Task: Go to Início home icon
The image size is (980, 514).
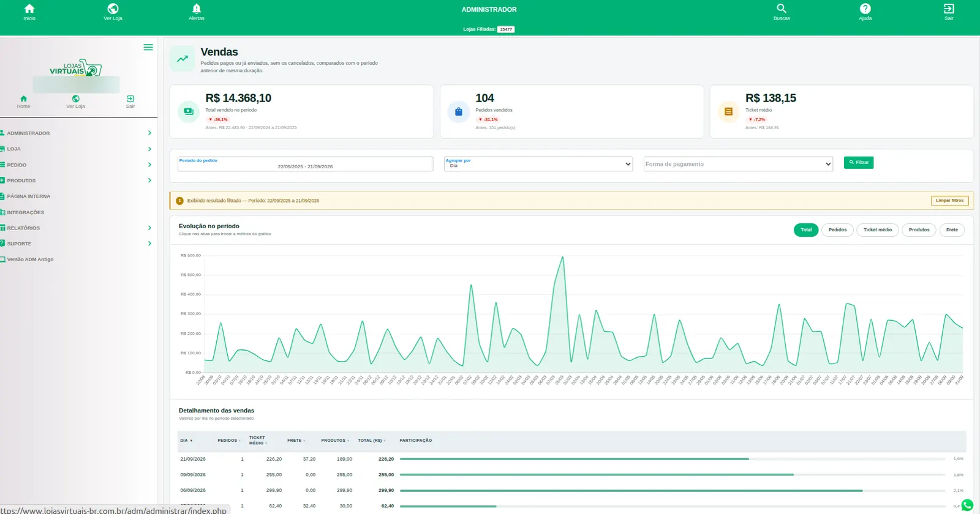Action: [29, 9]
